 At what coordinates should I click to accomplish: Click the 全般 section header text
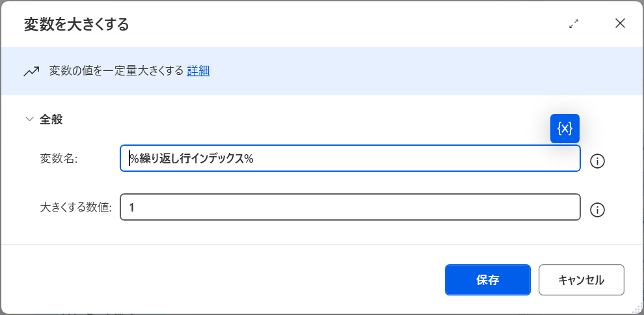coord(51,120)
